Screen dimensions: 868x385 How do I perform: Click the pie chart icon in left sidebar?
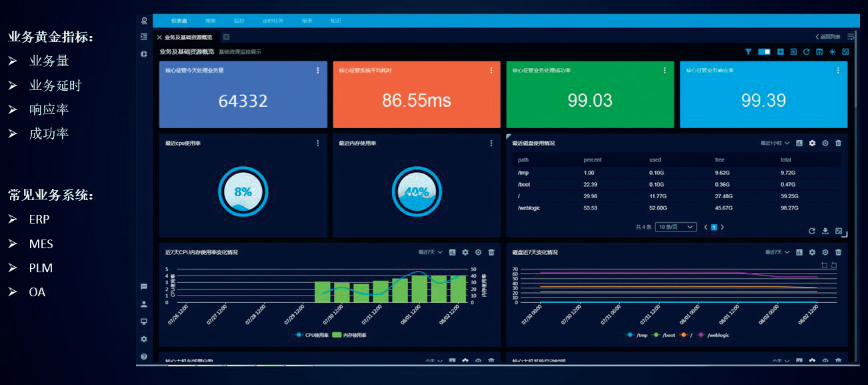point(143,54)
